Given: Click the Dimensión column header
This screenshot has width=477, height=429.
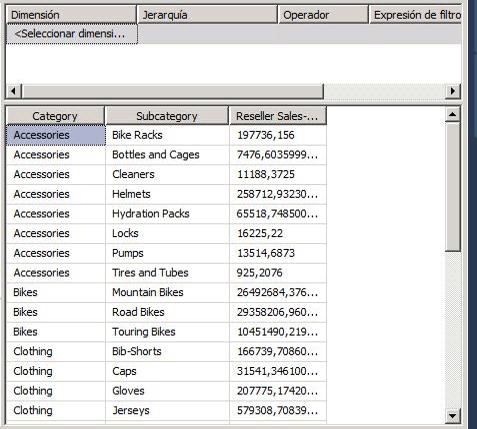Looking at the screenshot, I should tap(71, 15).
